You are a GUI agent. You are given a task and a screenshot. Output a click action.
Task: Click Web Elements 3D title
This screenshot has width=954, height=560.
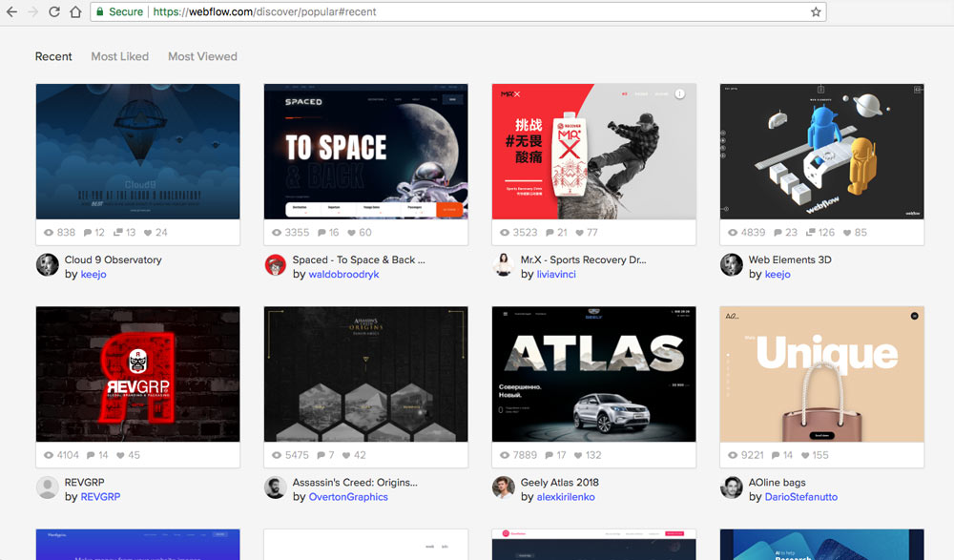790,259
